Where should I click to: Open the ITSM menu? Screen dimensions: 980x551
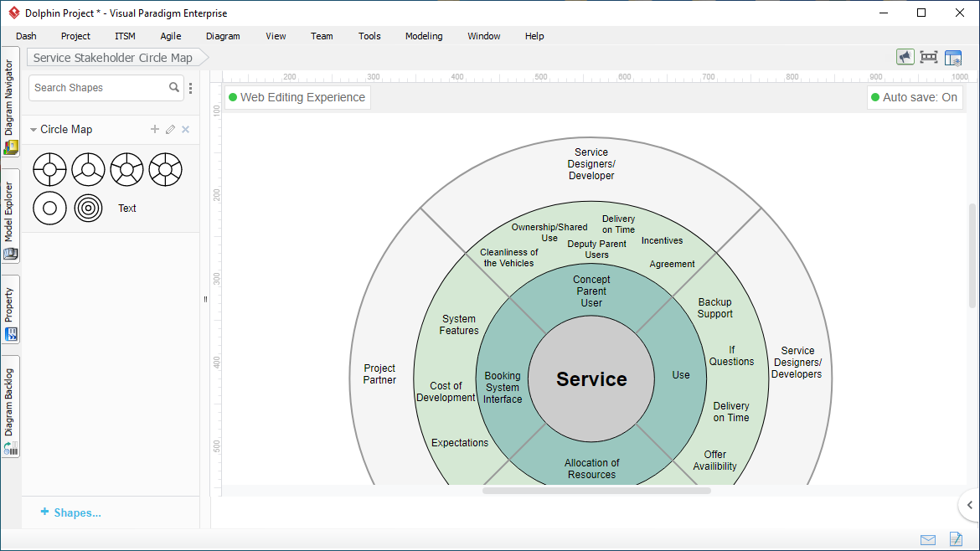click(125, 36)
